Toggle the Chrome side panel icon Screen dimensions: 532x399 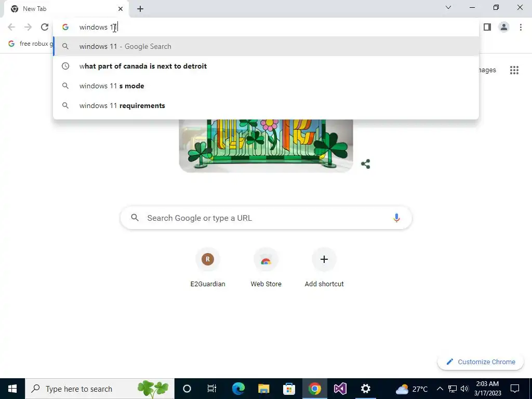coord(487,27)
